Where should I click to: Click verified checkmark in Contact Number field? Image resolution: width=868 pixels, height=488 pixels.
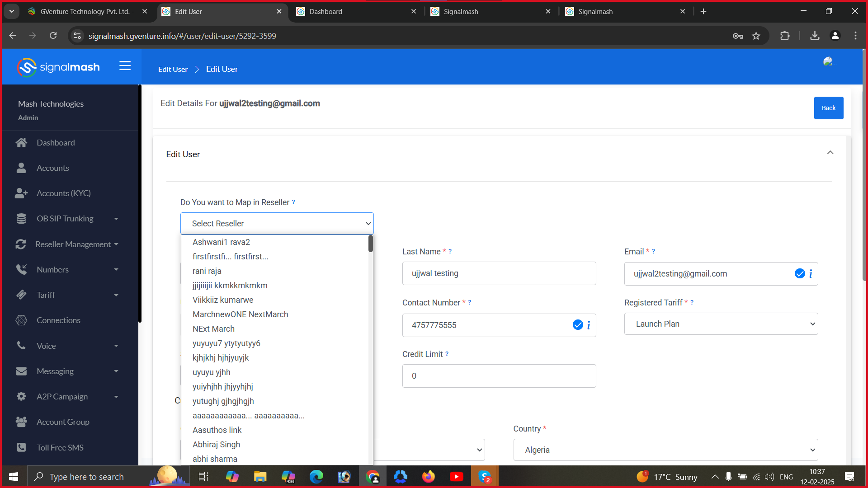coord(577,325)
